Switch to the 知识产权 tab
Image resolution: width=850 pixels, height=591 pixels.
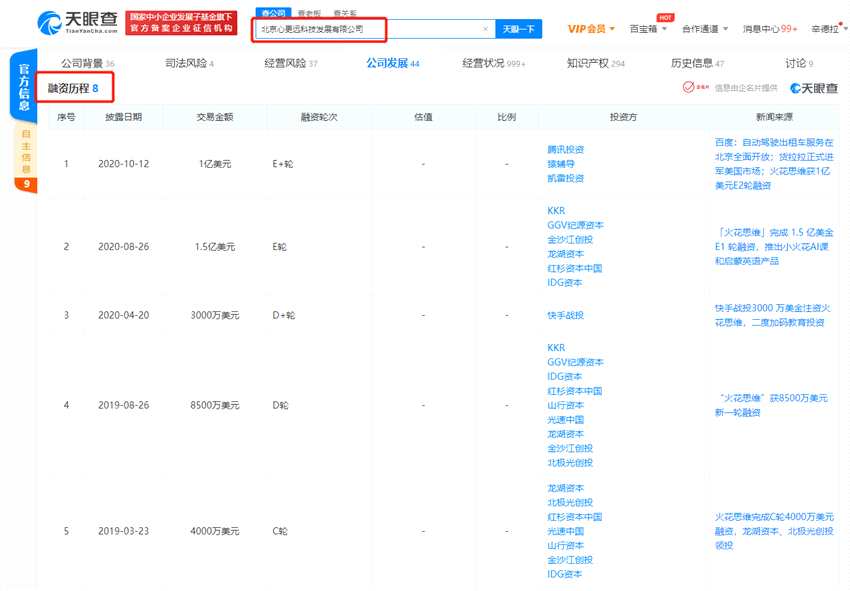(x=594, y=63)
